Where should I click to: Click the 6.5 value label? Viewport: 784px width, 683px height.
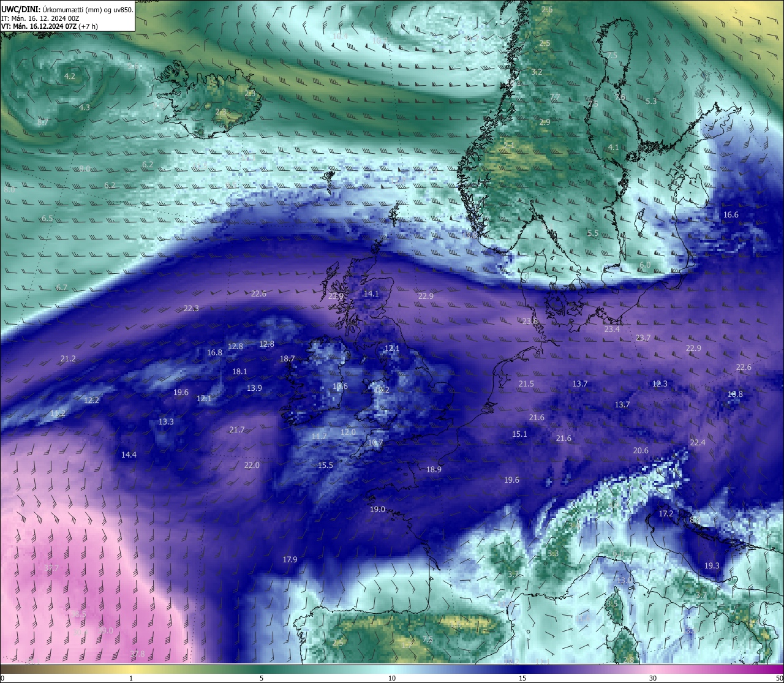point(47,219)
